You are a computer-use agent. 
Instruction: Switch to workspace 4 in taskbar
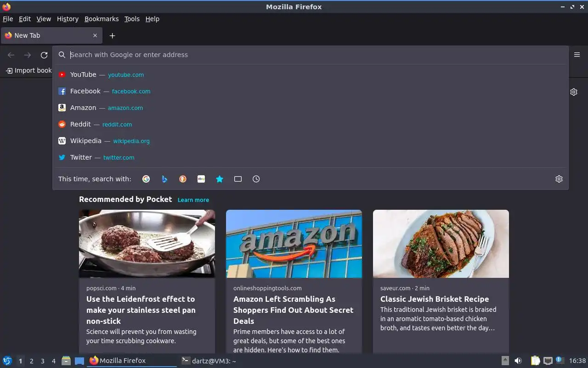(x=53, y=361)
